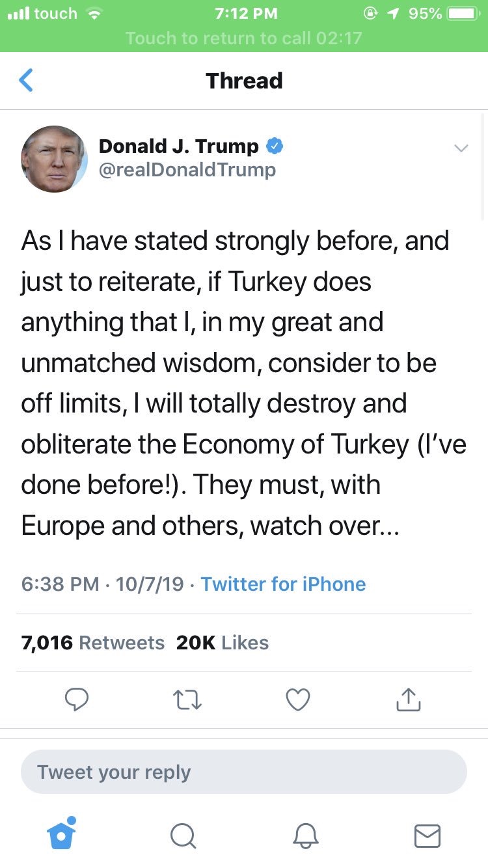
Task: Tap the back arrow in Thread header
Action: pos(26,81)
